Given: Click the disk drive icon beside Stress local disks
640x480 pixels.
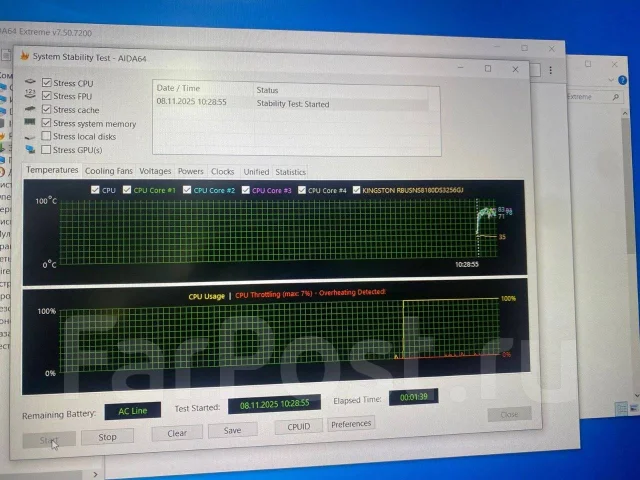Looking at the screenshot, I should 30,136.
